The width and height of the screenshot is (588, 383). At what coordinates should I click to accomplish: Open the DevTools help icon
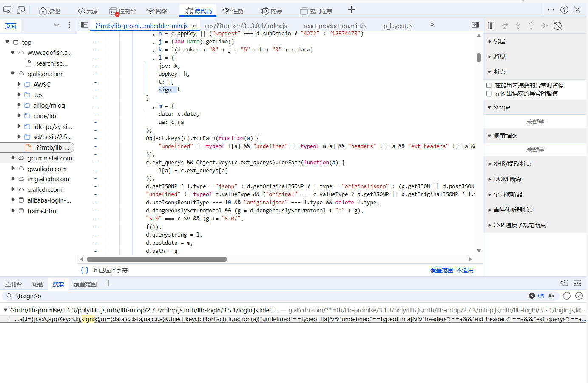(x=564, y=10)
